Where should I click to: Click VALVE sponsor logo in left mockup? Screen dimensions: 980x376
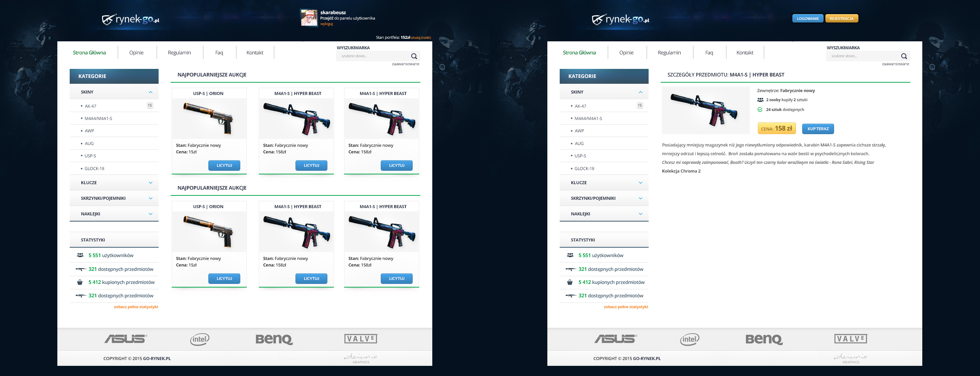(361, 338)
